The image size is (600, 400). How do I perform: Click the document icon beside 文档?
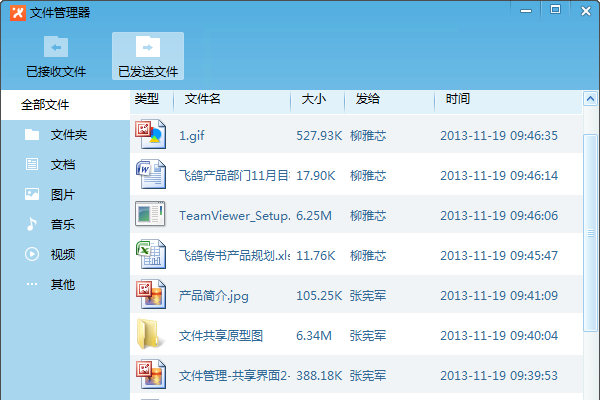(32, 164)
